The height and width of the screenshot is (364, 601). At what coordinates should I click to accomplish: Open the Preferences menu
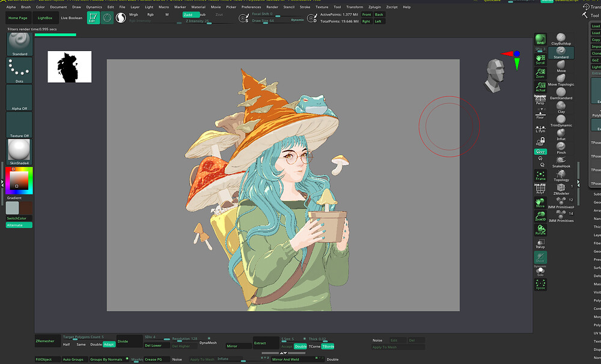coord(251,7)
